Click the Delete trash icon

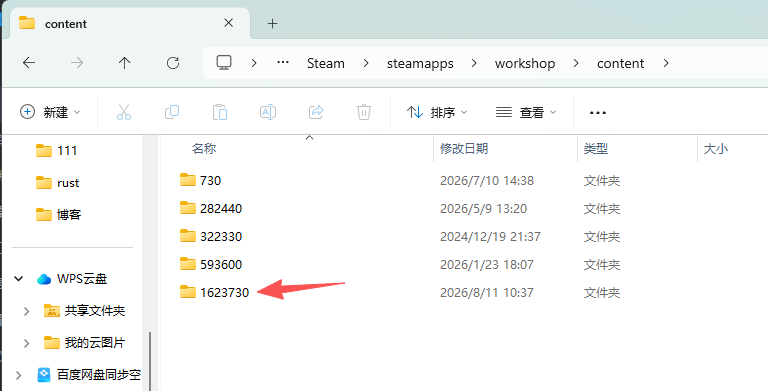pyautogui.click(x=364, y=112)
